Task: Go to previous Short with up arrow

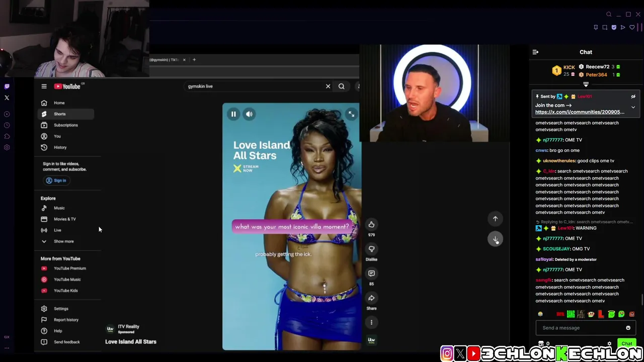Action: point(495,219)
